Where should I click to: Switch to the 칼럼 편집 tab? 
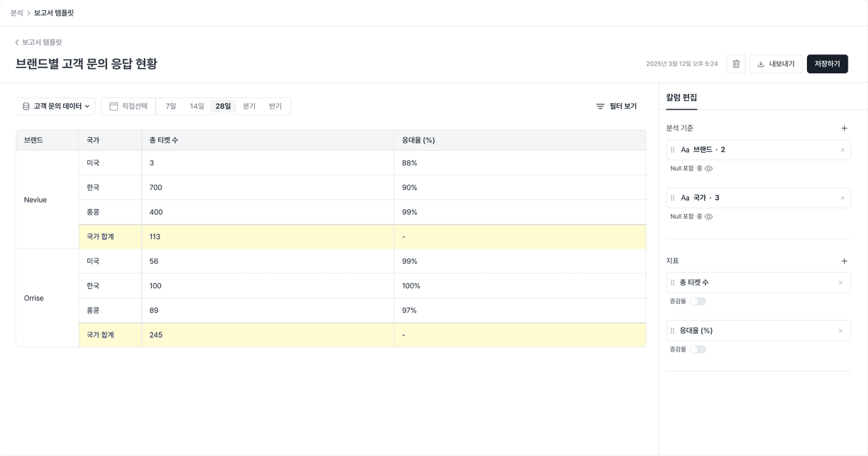point(682,98)
